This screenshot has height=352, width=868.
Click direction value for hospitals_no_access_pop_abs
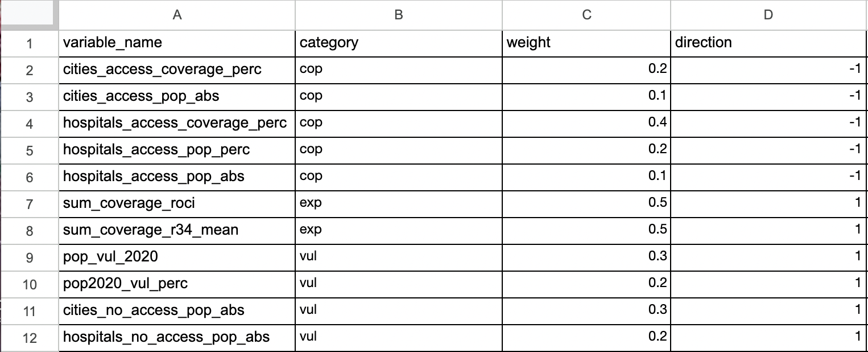tap(768, 337)
